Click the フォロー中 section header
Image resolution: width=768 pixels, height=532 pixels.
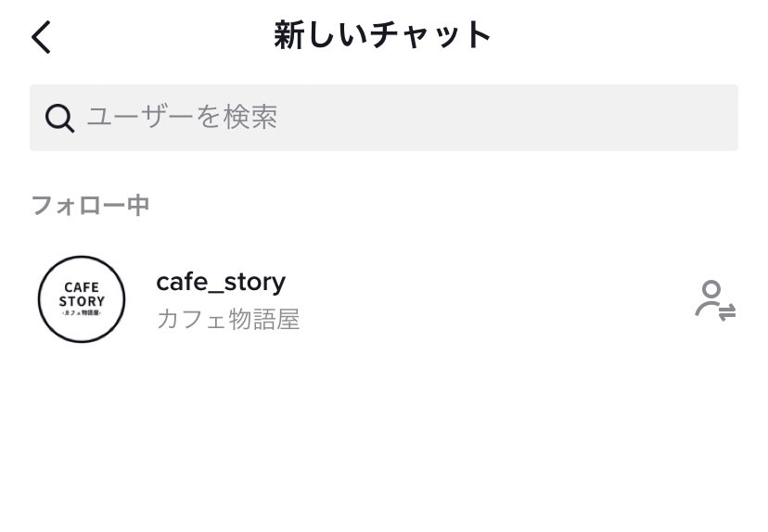pos(90,205)
